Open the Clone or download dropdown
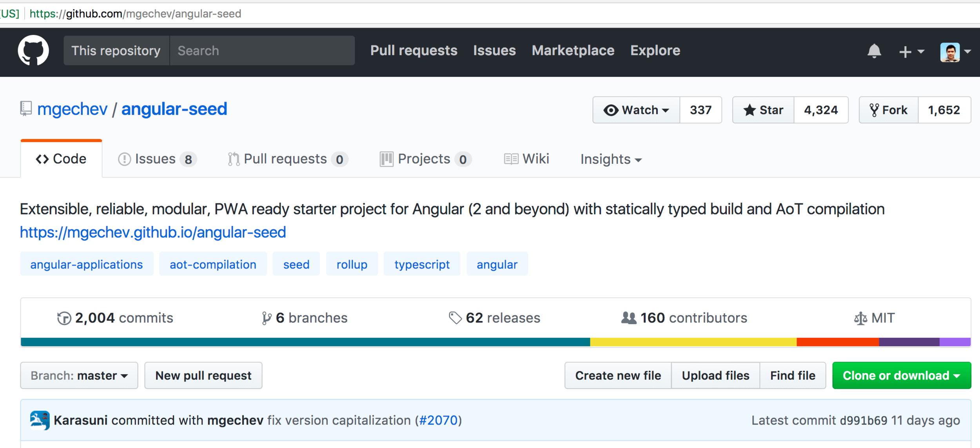The height and width of the screenshot is (448, 980). (901, 375)
